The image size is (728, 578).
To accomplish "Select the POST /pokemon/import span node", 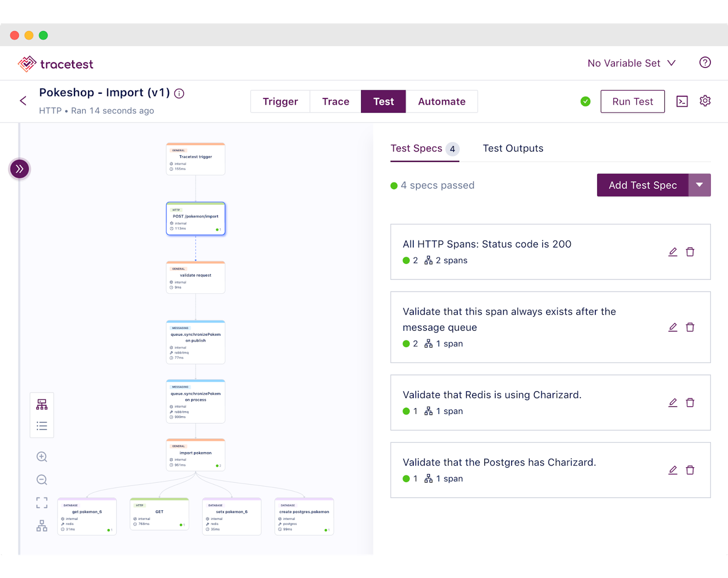I will (x=195, y=219).
